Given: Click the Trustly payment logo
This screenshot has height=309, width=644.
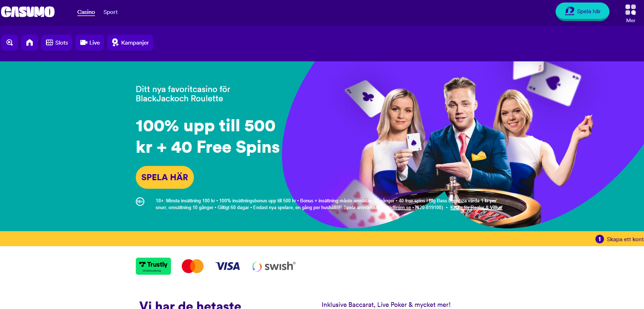Looking at the screenshot, I should [x=153, y=266].
